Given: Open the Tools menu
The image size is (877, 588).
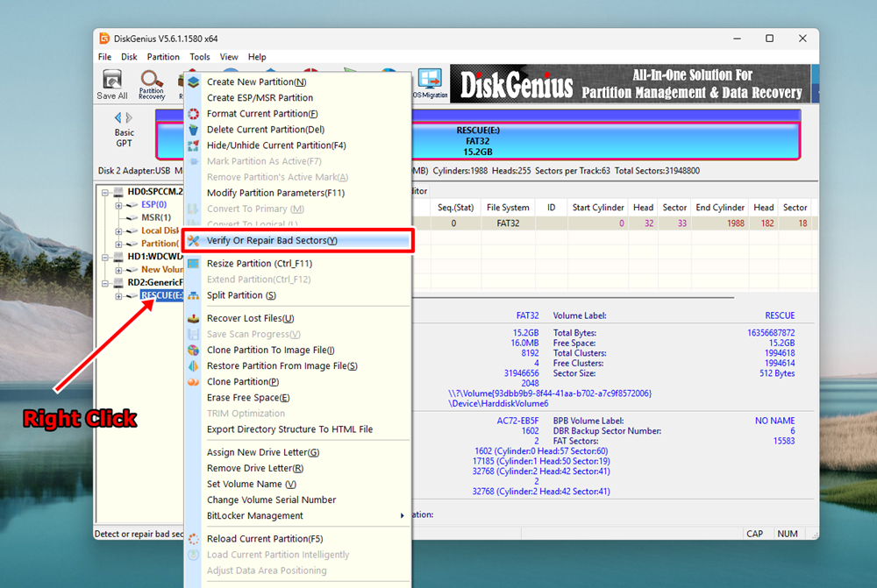Looking at the screenshot, I should point(200,57).
